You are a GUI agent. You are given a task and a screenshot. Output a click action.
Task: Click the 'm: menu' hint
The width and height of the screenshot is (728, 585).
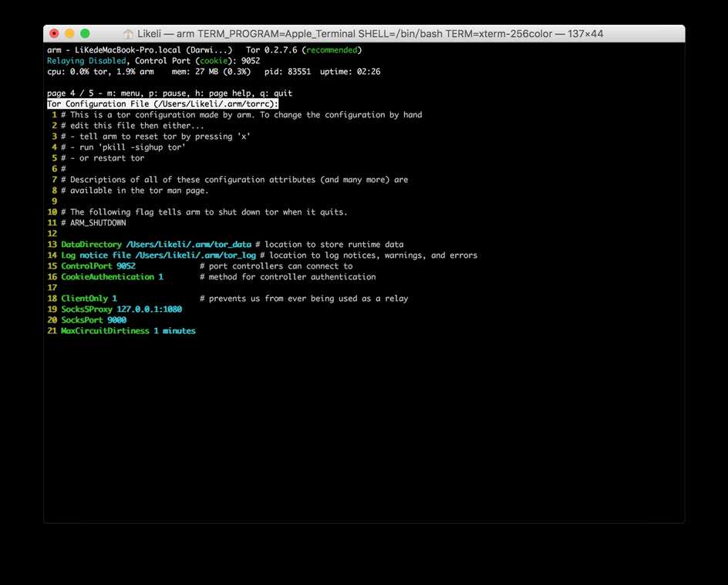pyautogui.click(x=123, y=93)
